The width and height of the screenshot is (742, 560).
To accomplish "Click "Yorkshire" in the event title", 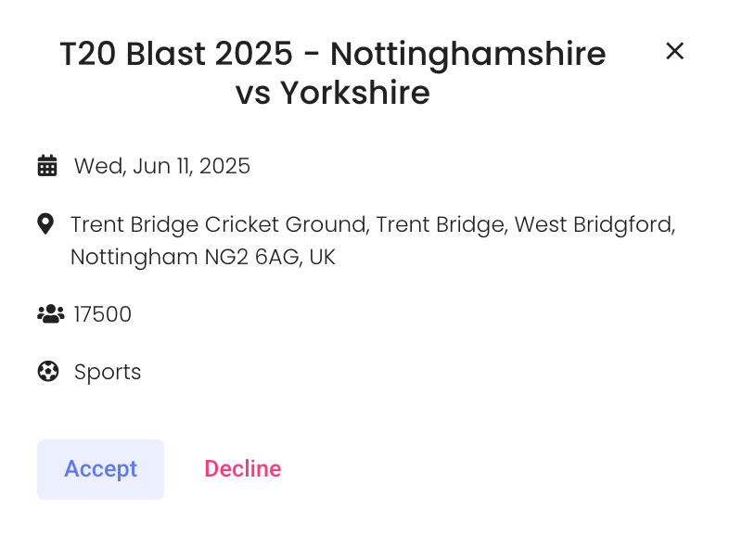I will (x=354, y=94).
